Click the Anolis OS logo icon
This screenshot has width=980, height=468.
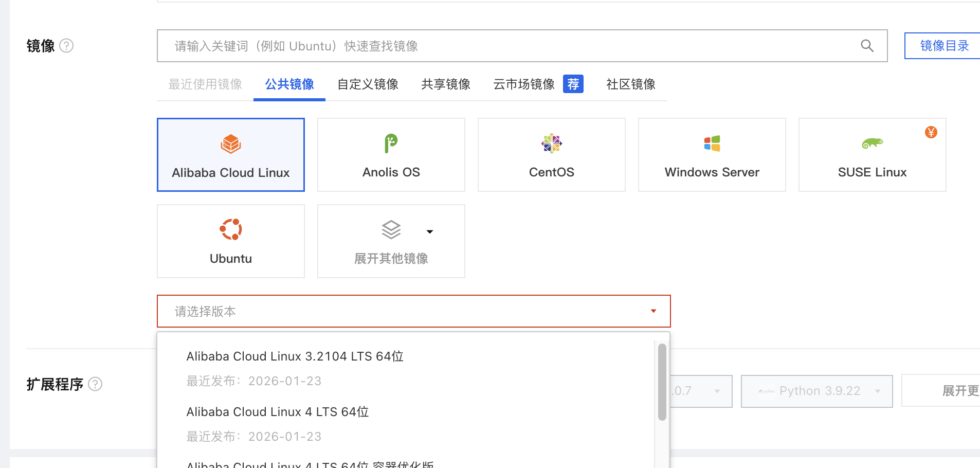pyautogui.click(x=391, y=143)
